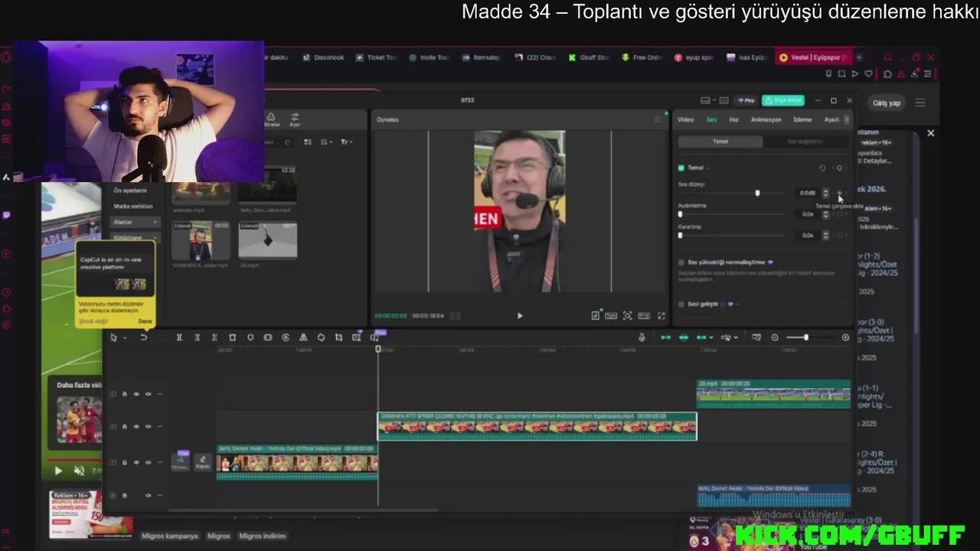
Task: Open the linkage options dropdown arrow
Action: tap(711, 337)
